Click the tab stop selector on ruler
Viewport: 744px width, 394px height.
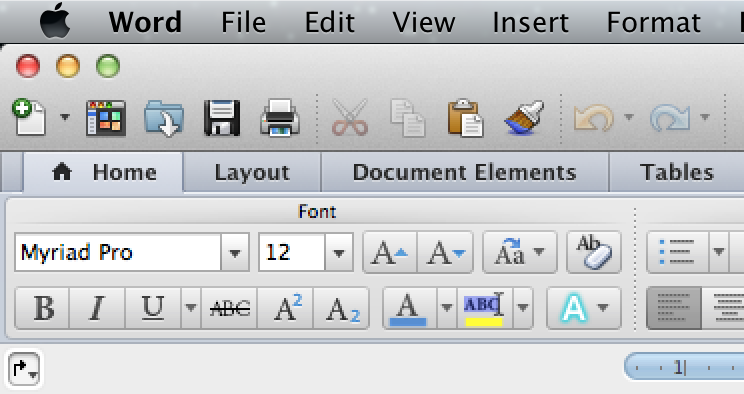pos(24,368)
